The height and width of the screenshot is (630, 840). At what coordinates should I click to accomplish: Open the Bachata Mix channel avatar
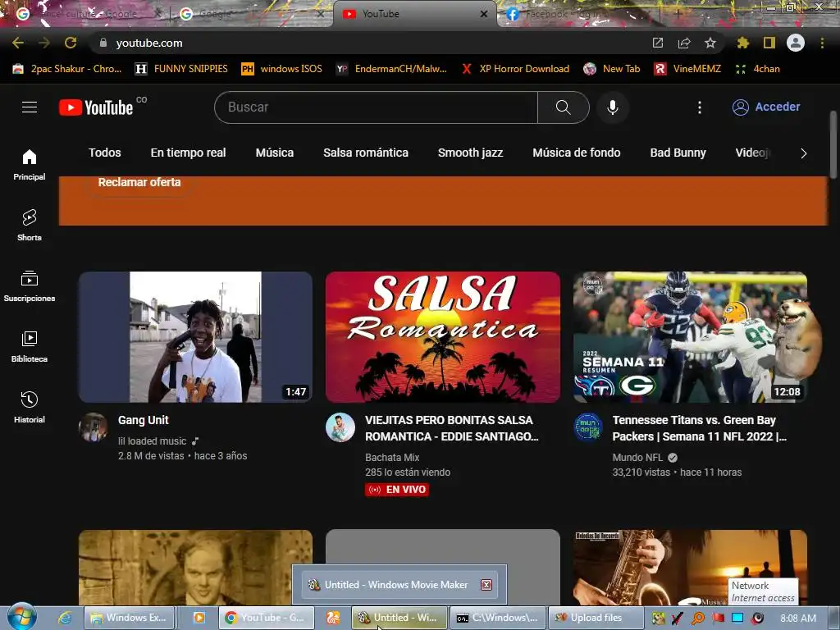click(x=340, y=427)
